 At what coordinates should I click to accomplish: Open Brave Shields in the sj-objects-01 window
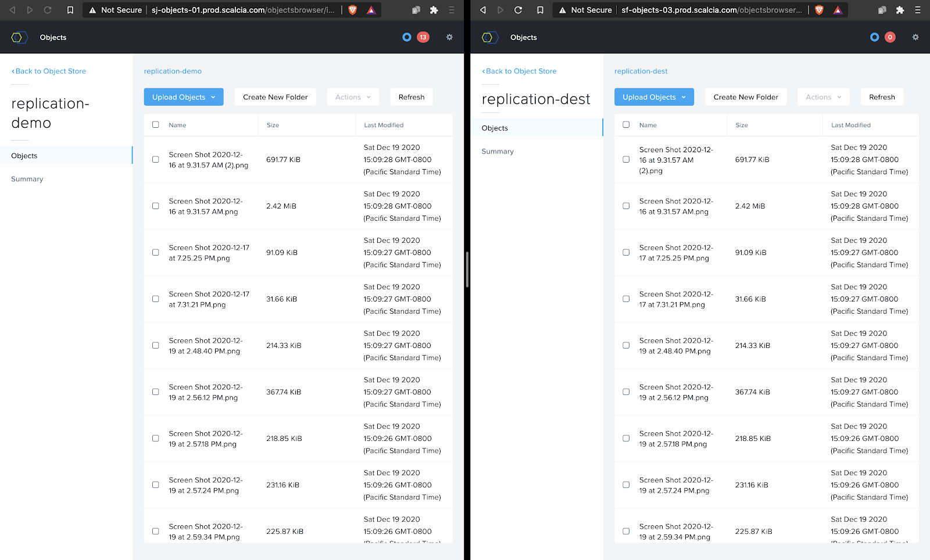[352, 10]
